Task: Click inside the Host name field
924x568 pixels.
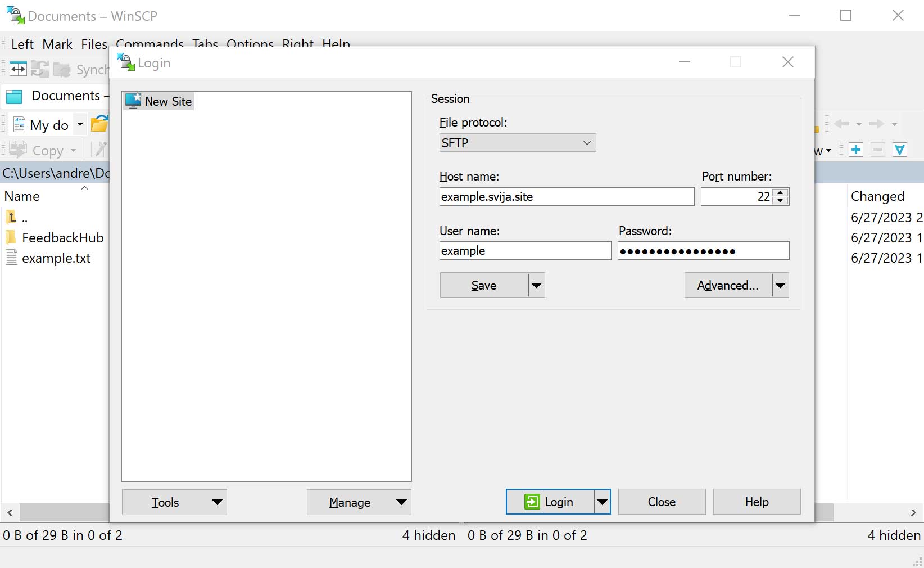Action: pyautogui.click(x=566, y=197)
